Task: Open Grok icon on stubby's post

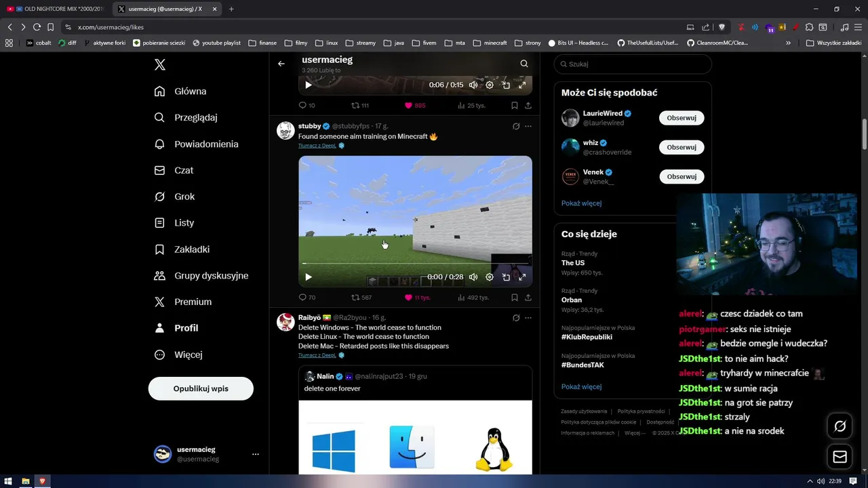Action: 516,126
